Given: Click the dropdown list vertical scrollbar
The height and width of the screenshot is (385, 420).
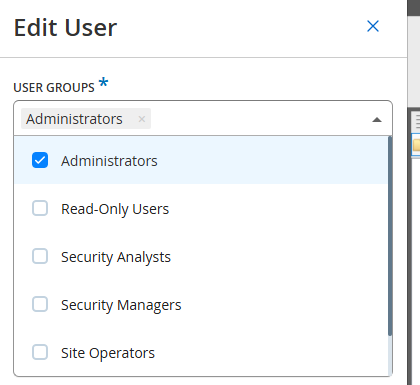Looking at the screenshot, I should (390, 236).
